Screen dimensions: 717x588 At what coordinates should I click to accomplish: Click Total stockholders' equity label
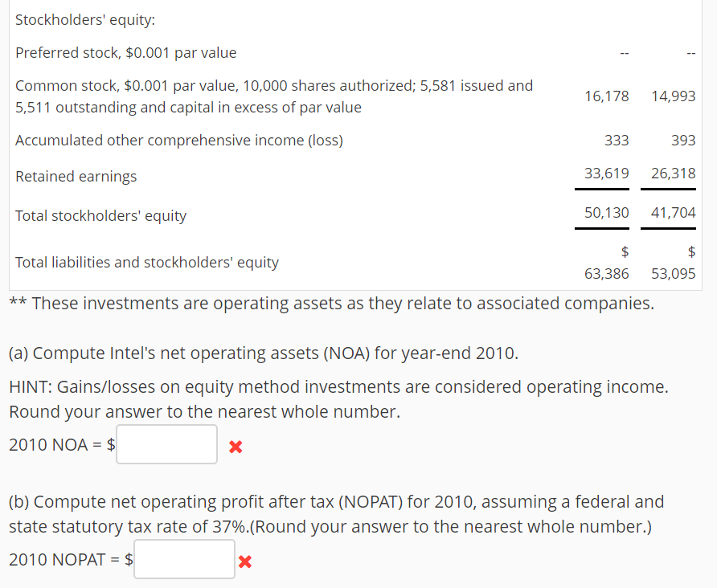[x=100, y=215]
